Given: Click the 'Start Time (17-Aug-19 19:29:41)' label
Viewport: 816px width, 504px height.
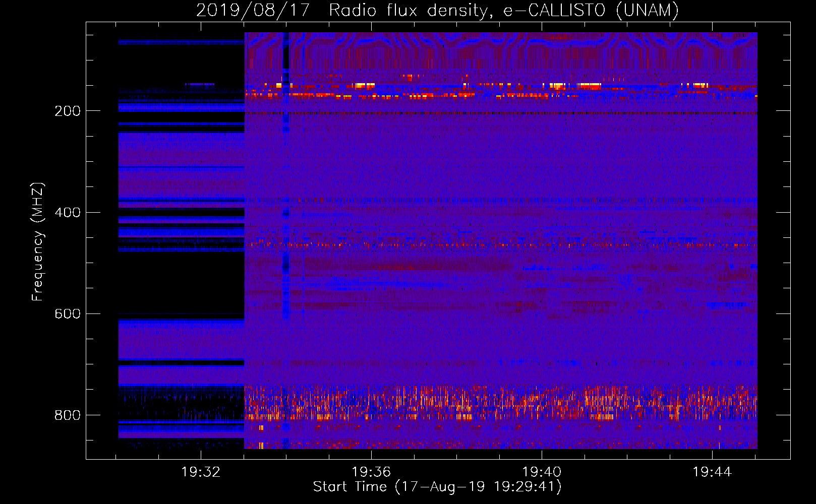Looking at the screenshot, I should [437, 487].
